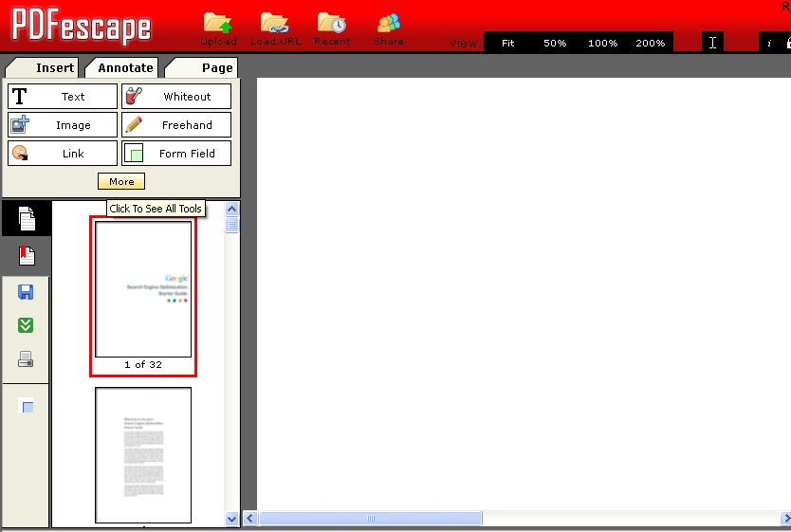Click the blue square icon below the printer
The image size is (791, 532).
coord(26,406)
